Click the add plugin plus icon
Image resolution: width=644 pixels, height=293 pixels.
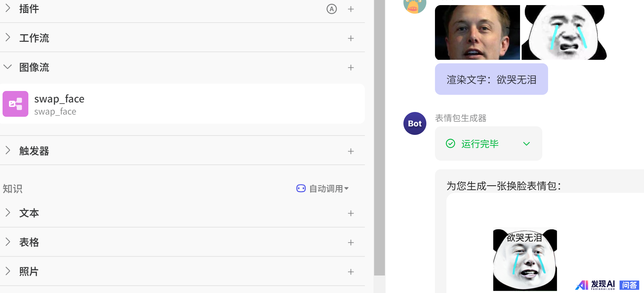[x=351, y=9]
